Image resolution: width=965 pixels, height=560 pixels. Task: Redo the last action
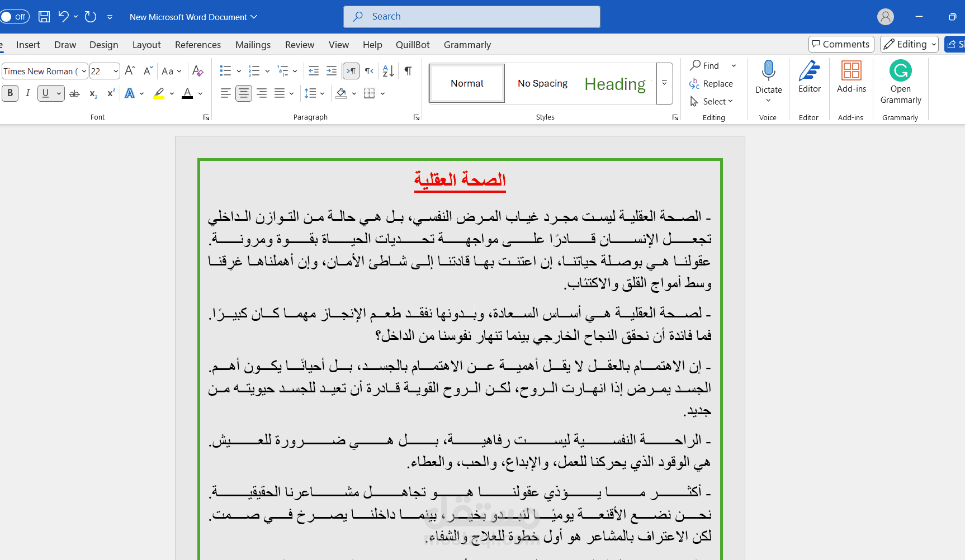coord(91,17)
